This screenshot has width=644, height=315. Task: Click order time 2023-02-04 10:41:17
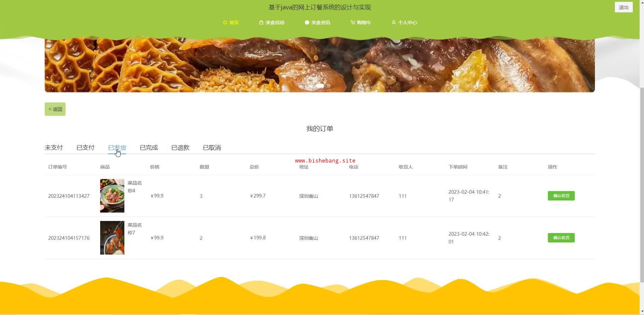coord(469,196)
